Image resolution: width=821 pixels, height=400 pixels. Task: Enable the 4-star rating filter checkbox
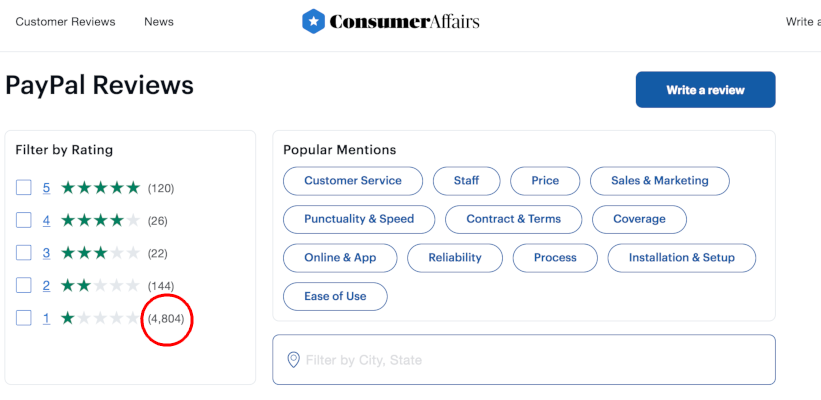point(24,220)
